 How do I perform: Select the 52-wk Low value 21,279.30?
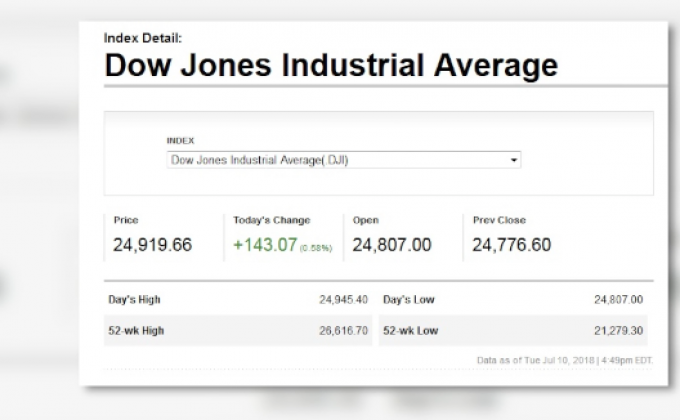click(x=618, y=328)
